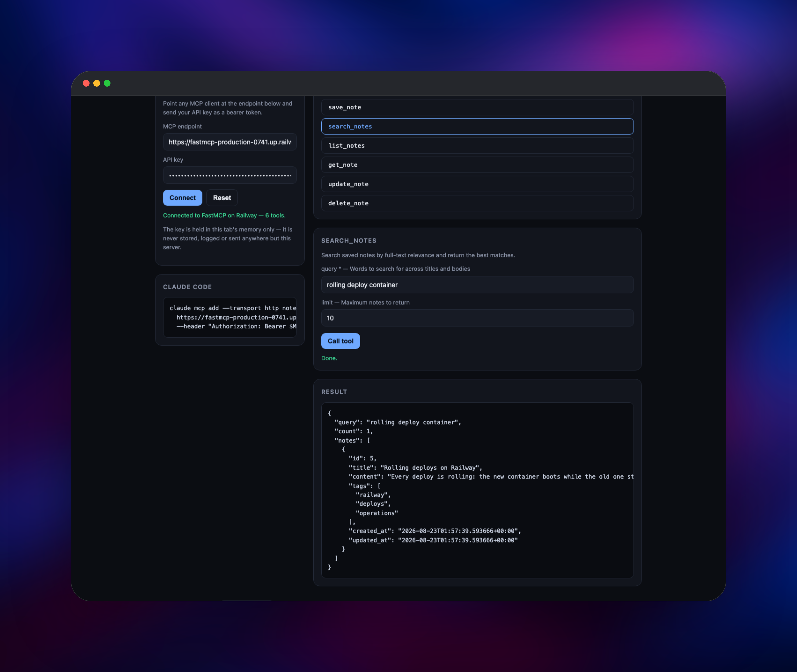Click the Reset button
This screenshot has width=797, height=672.
222,198
